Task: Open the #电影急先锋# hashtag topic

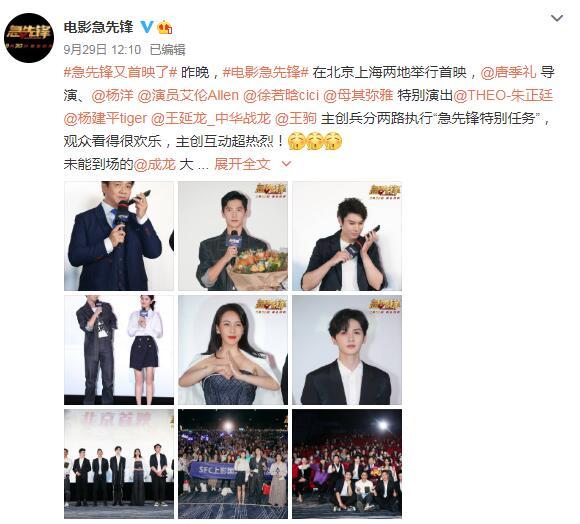Action: [x=266, y=72]
